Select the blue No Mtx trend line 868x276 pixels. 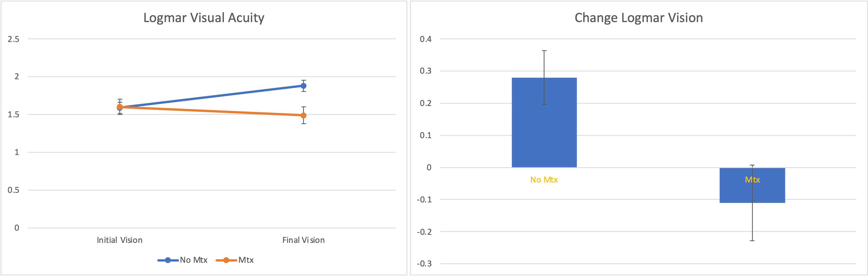pos(212,96)
